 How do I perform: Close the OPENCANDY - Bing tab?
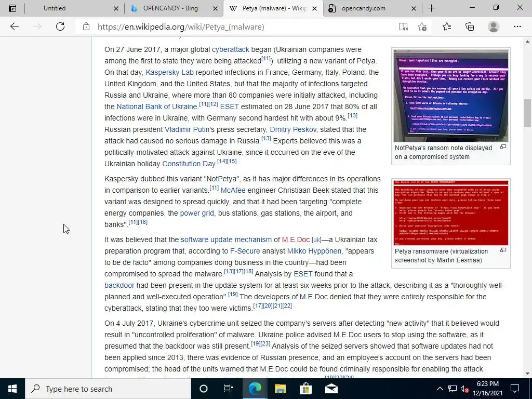215,8
